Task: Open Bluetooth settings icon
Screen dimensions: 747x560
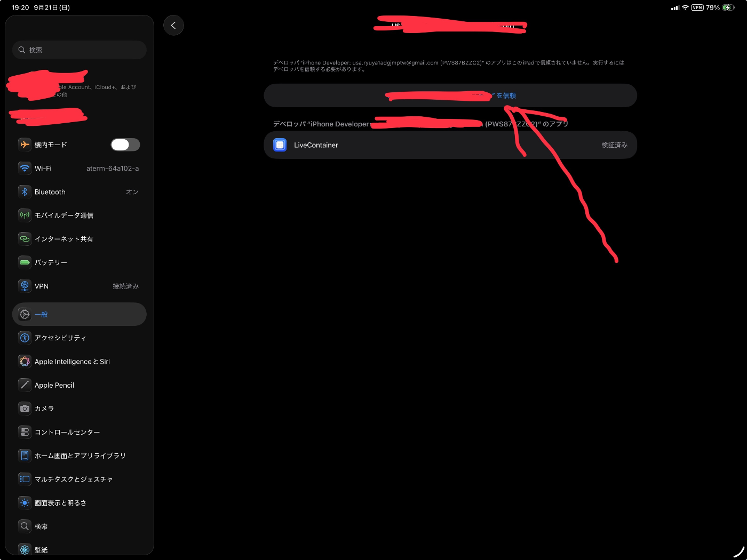Action: pyautogui.click(x=25, y=191)
